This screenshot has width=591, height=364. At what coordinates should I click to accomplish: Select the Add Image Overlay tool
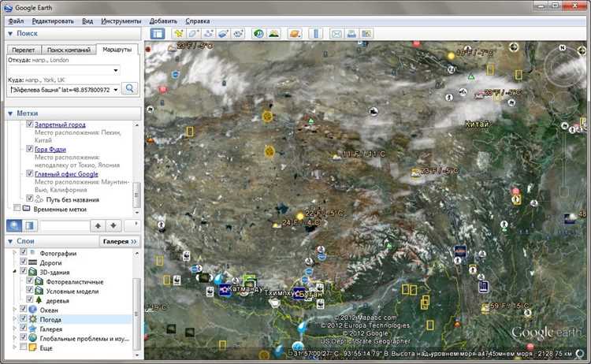(223, 34)
